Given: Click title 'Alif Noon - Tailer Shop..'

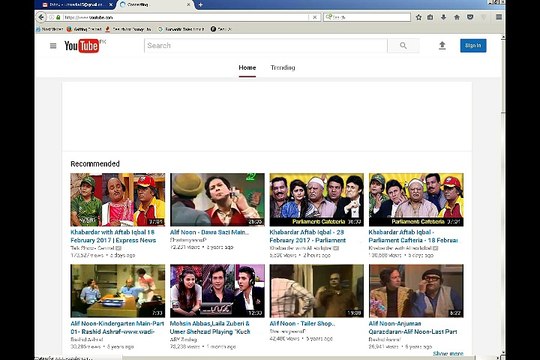Looking at the screenshot, I should (x=302, y=323).
